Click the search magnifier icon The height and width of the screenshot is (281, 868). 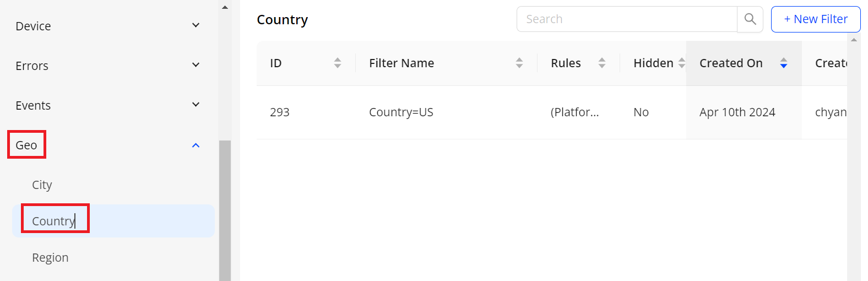pyautogui.click(x=750, y=19)
